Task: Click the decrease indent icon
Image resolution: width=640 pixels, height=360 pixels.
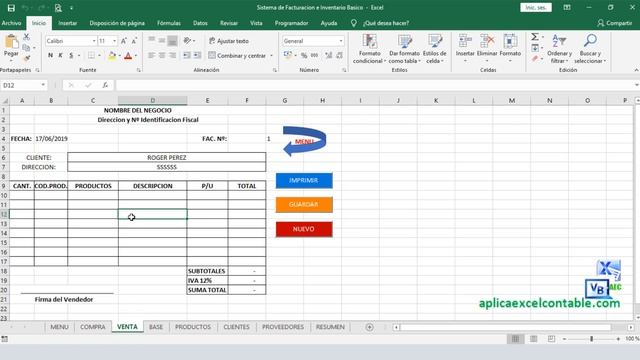Action: coord(187,56)
